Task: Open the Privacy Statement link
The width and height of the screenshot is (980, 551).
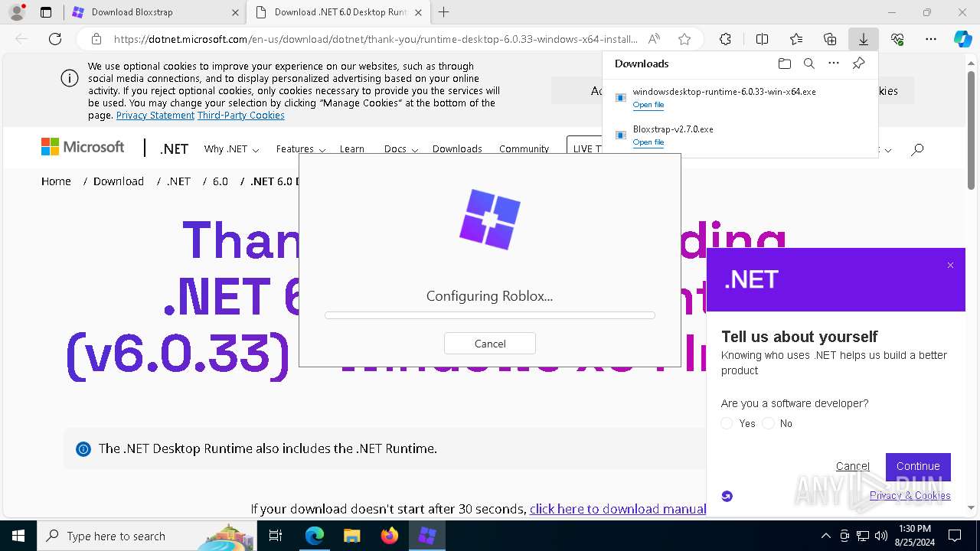Action: [x=155, y=115]
